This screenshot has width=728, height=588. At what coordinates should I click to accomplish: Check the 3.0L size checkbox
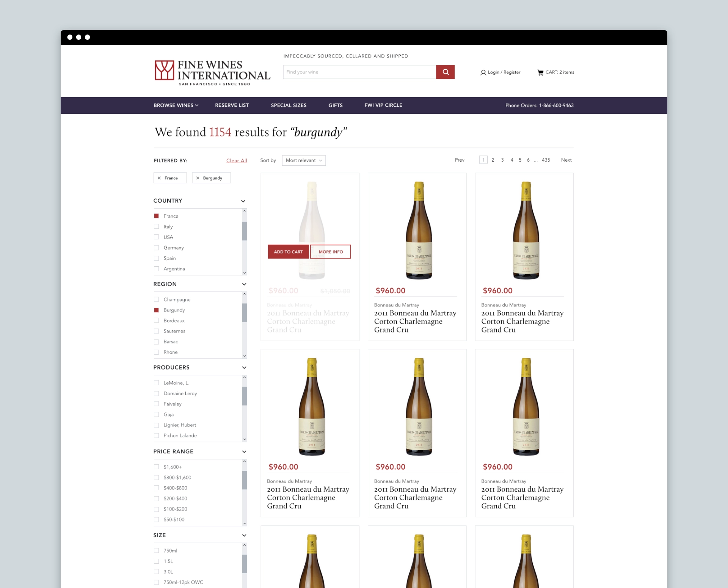[156, 572]
